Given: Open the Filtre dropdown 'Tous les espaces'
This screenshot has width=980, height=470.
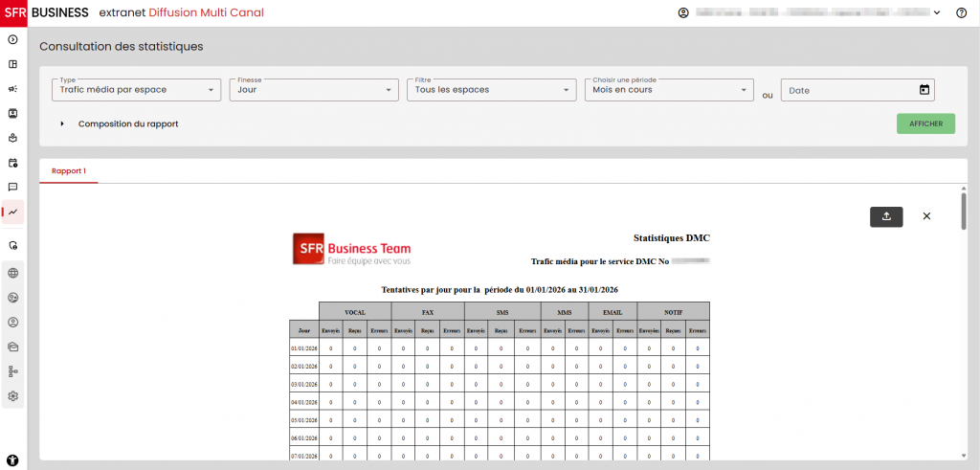Looking at the screenshot, I should click(x=491, y=90).
